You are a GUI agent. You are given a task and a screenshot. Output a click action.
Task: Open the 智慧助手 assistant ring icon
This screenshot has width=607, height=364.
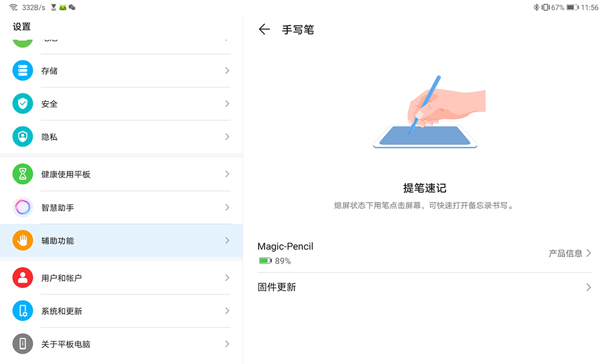tap(22, 207)
